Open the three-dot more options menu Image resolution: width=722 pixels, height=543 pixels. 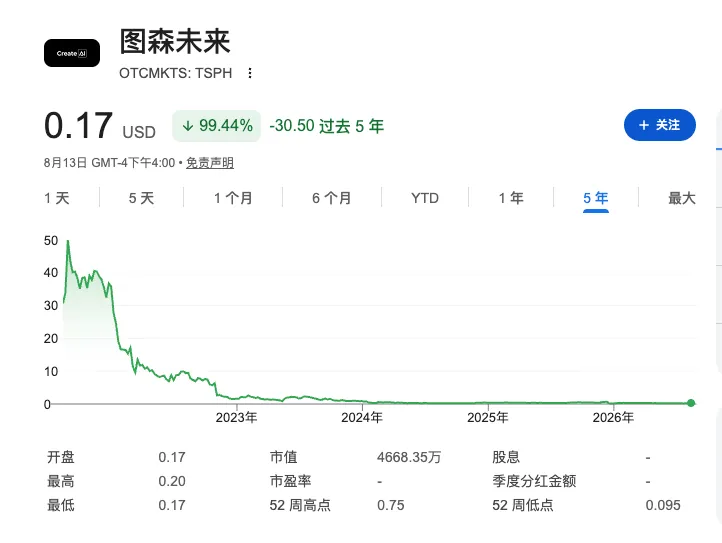pos(250,73)
